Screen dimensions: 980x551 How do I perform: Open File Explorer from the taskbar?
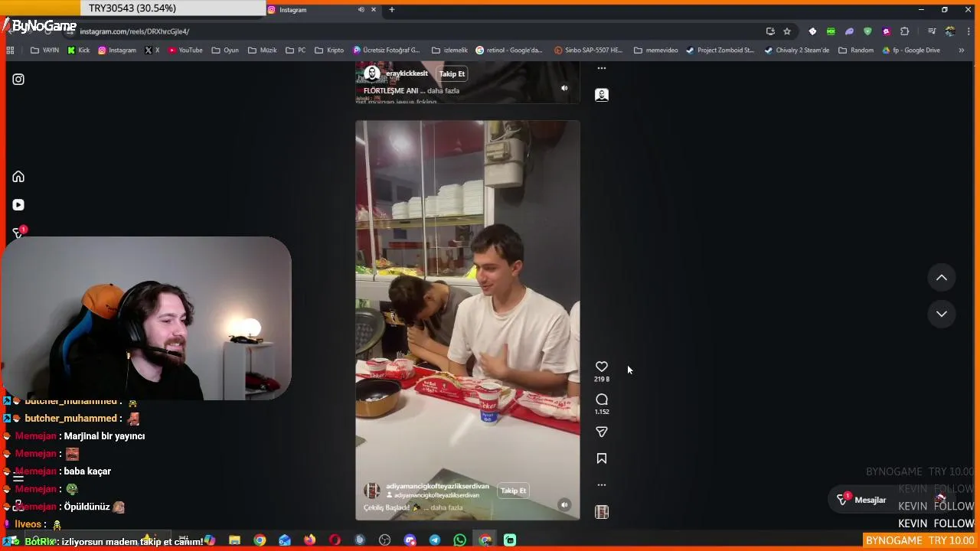click(x=234, y=540)
